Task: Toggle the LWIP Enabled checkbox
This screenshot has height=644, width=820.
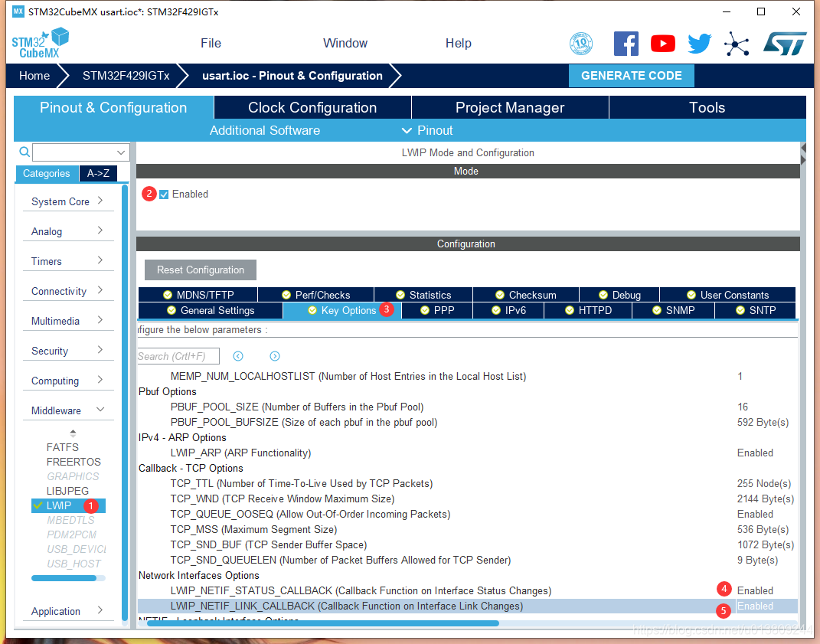Action: click(x=164, y=195)
